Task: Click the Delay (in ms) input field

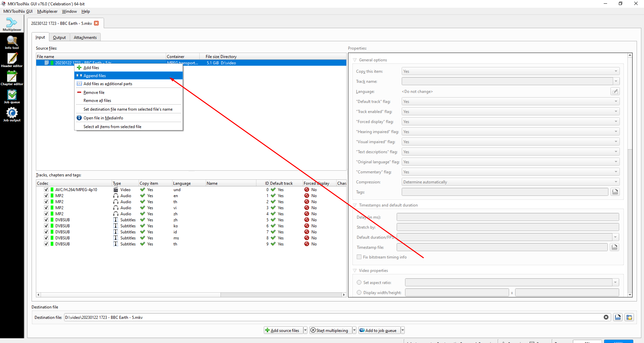Action: tap(508, 217)
